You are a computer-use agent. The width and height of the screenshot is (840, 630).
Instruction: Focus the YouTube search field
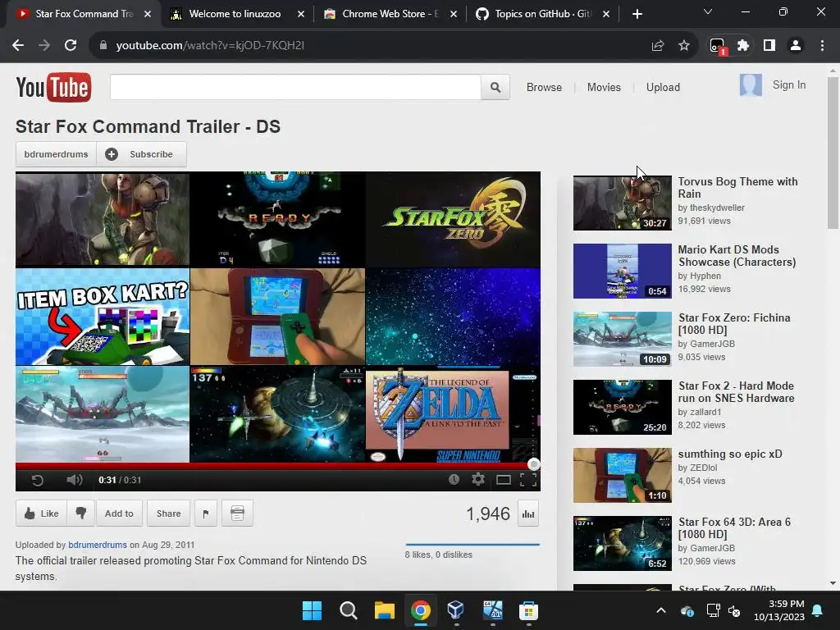[295, 87]
